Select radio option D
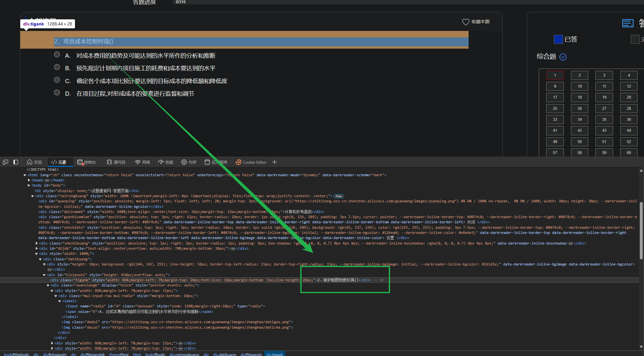The width and height of the screenshot is (644, 356). (x=57, y=92)
